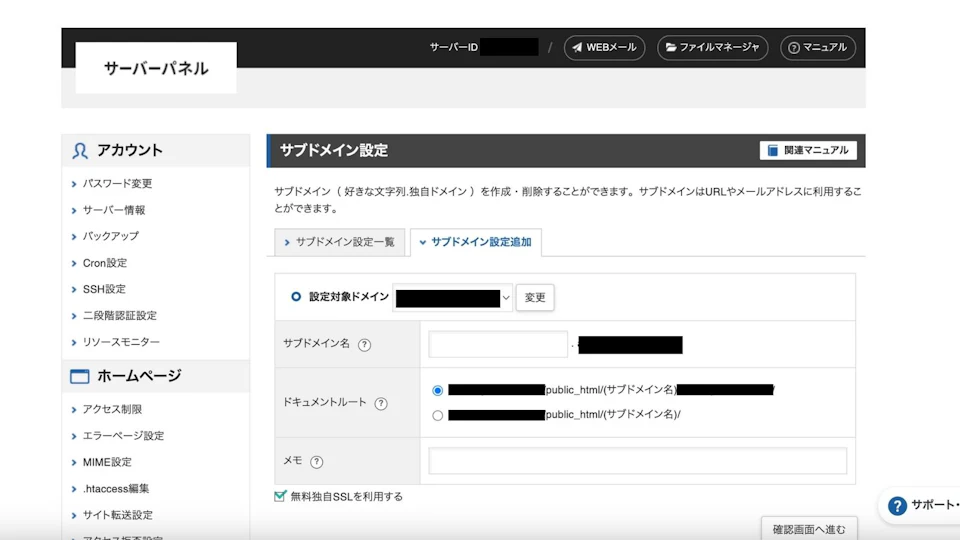Click the ホームページ window icon
Image resolution: width=960 pixels, height=540 pixels.
(x=80, y=376)
